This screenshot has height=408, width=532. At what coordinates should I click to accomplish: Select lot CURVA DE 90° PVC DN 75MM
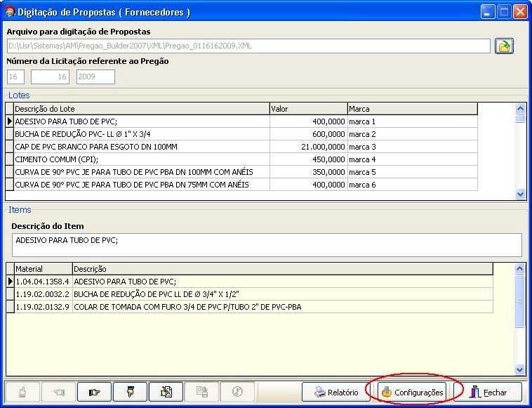[x=142, y=185]
